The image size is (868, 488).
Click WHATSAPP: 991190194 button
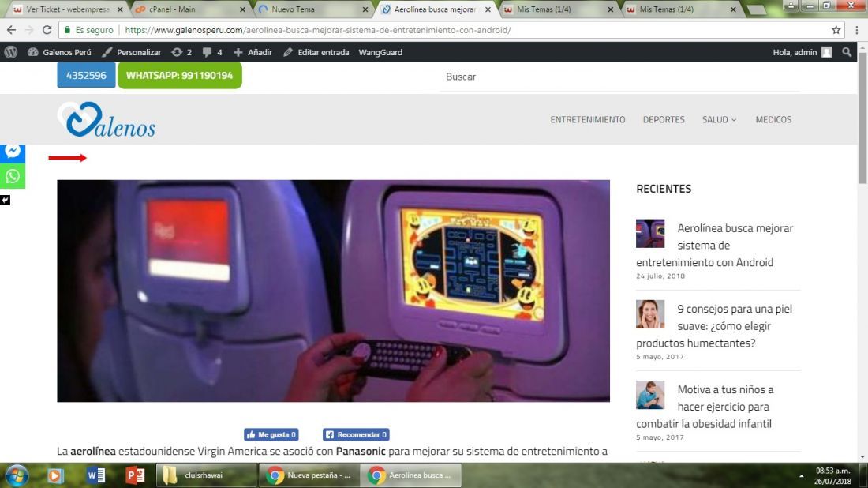point(179,75)
